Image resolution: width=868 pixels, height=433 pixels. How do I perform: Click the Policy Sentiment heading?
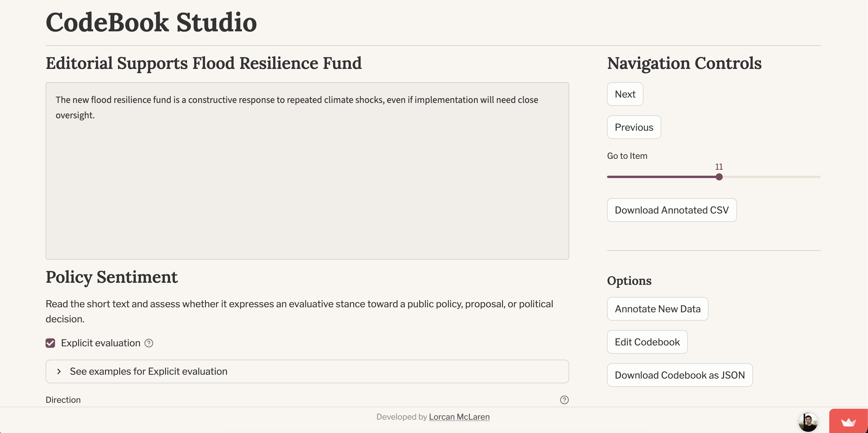click(112, 277)
